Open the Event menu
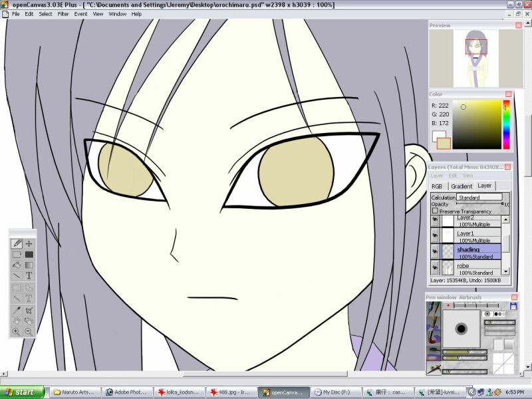 [x=80, y=14]
